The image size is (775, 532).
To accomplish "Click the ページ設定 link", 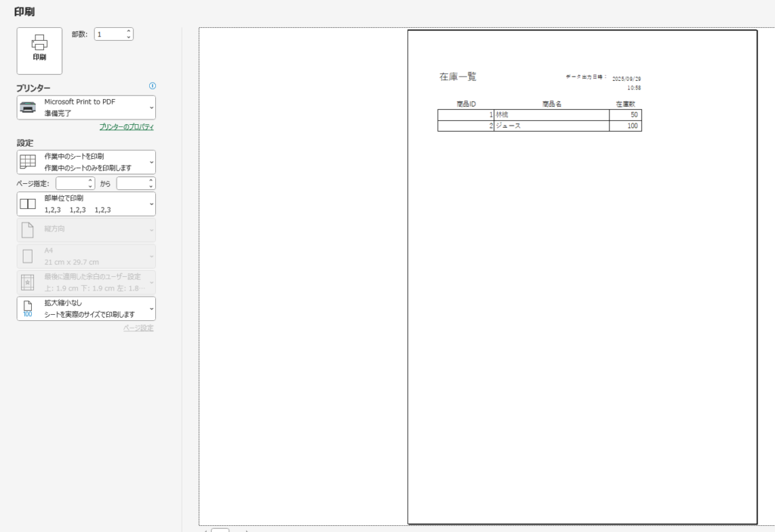I will pyautogui.click(x=139, y=328).
